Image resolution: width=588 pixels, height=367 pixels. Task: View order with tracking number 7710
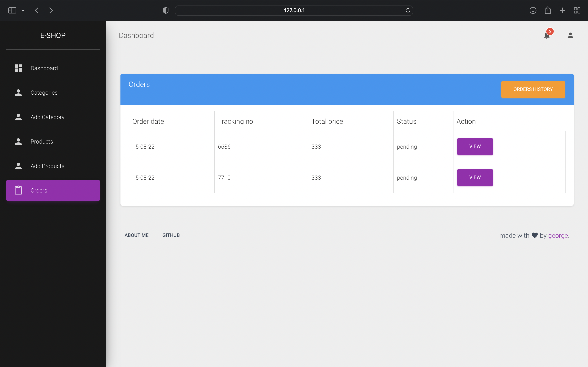point(475,177)
